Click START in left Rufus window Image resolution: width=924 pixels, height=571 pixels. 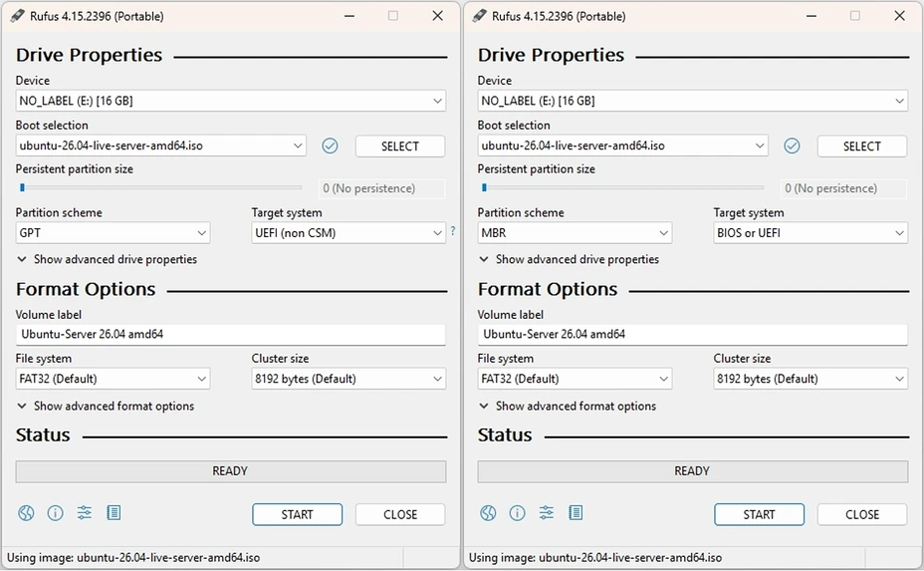tap(297, 514)
